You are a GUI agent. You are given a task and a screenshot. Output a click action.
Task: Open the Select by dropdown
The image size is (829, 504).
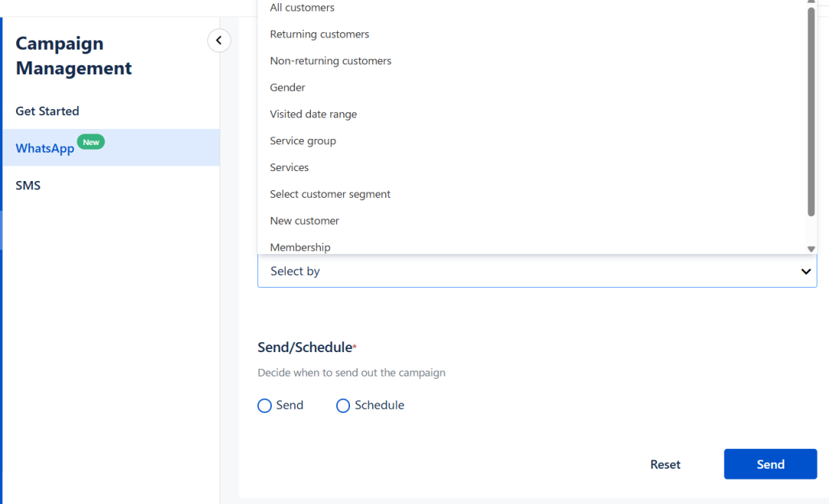pyautogui.click(x=530, y=272)
